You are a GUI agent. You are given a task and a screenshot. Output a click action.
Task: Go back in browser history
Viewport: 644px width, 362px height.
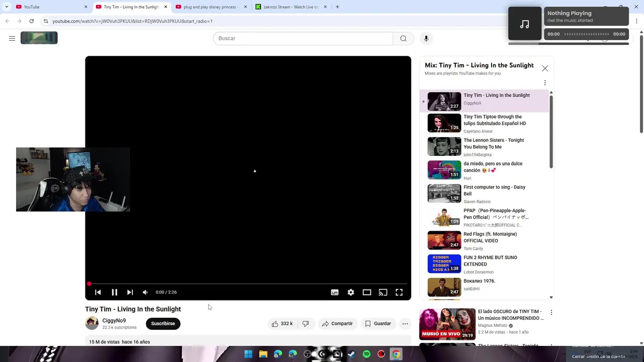point(8,21)
